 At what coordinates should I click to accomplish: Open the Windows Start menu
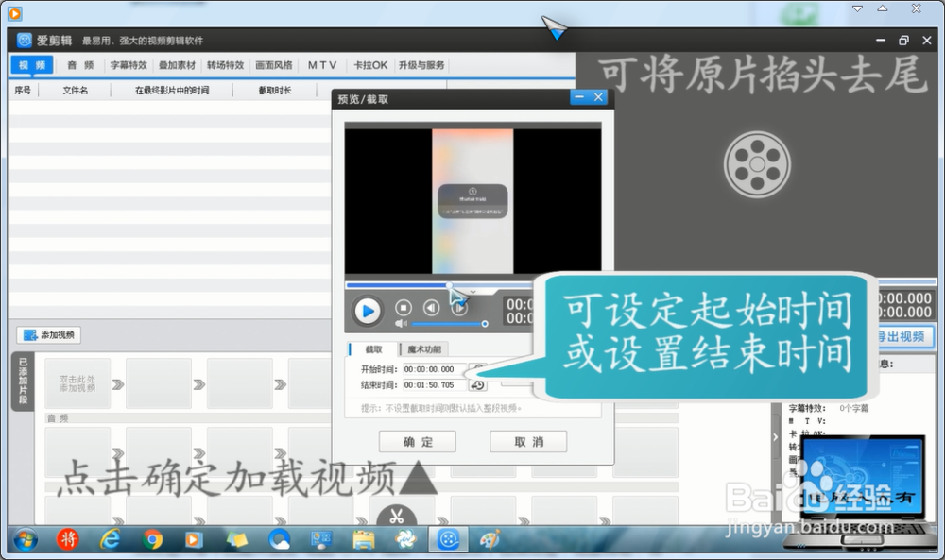pos(26,540)
